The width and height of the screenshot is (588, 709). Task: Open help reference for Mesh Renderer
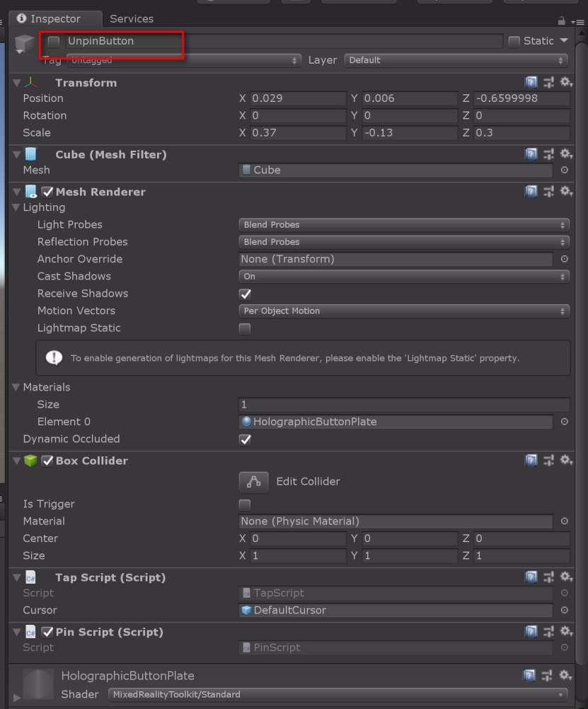point(531,191)
